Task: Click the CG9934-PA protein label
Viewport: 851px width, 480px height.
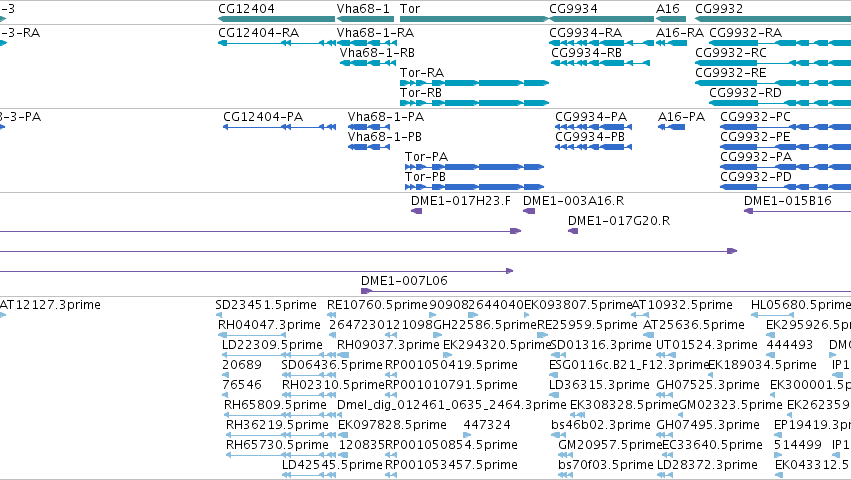Action: (591, 117)
